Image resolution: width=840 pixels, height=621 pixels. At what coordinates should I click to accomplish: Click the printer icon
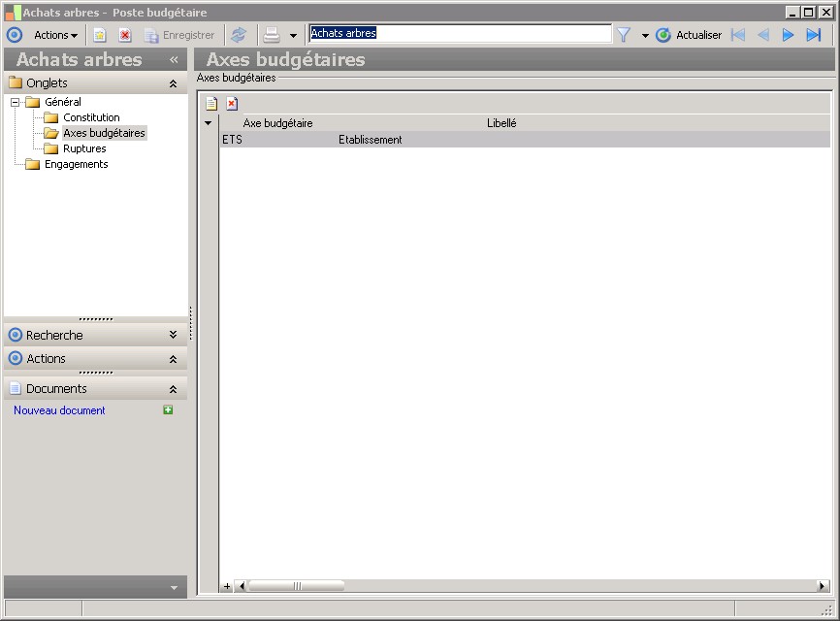click(272, 35)
